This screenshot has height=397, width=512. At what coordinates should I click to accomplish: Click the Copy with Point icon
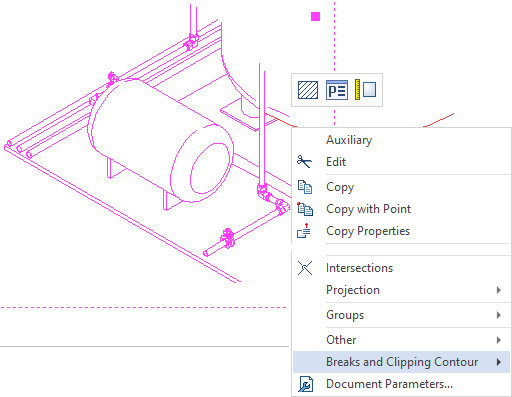[305, 209]
